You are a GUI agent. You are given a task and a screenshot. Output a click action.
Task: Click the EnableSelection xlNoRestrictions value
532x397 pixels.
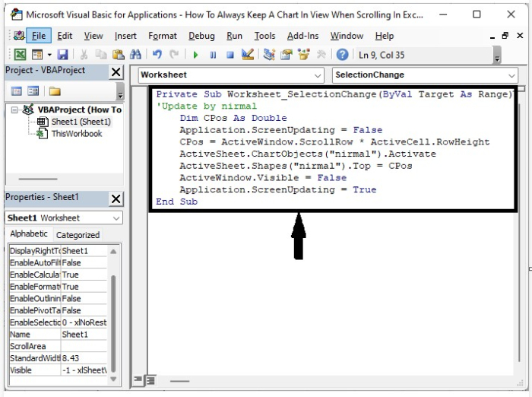pyautogui.click(x=84, y=322)
